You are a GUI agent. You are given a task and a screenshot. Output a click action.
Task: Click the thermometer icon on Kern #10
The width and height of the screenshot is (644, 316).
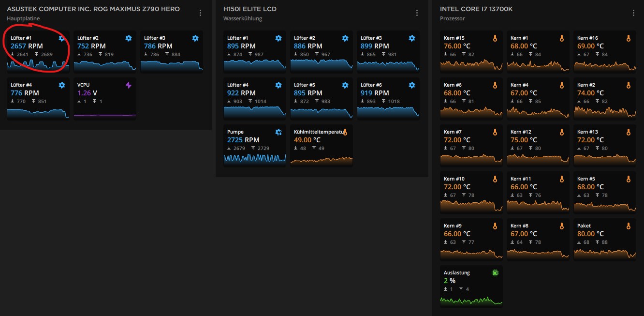click(495, 179)
